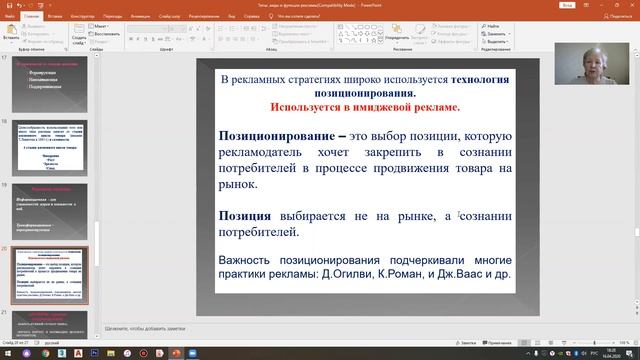
Task: Start Slide Show icon in status bar
Action: (x=564, y=343)
